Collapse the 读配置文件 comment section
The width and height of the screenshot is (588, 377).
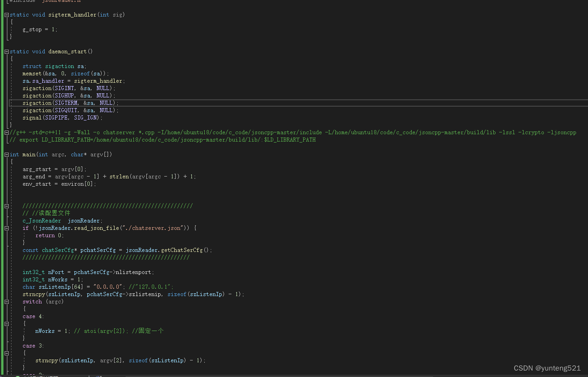pos(6,206)
